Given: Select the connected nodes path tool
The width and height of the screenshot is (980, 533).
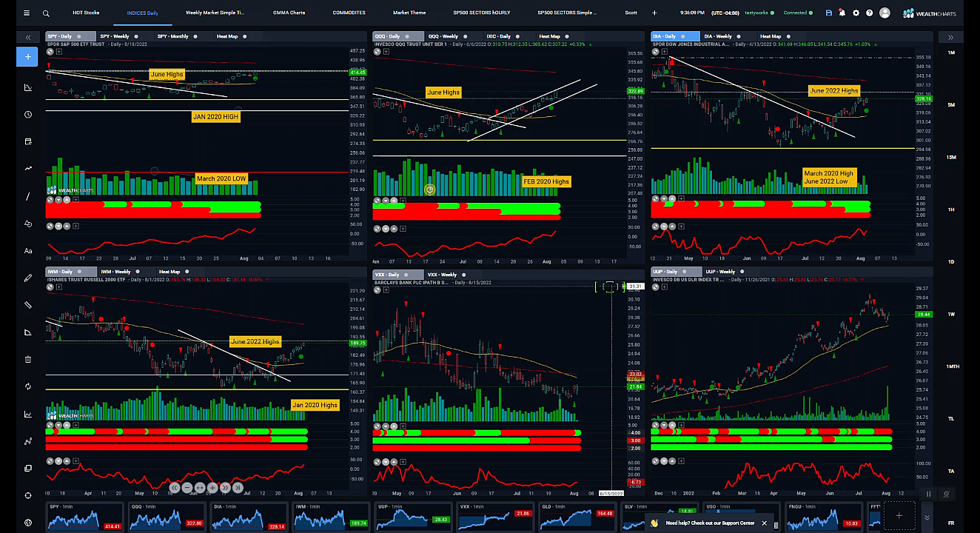Looking at the screenshot, I should 28,441.
